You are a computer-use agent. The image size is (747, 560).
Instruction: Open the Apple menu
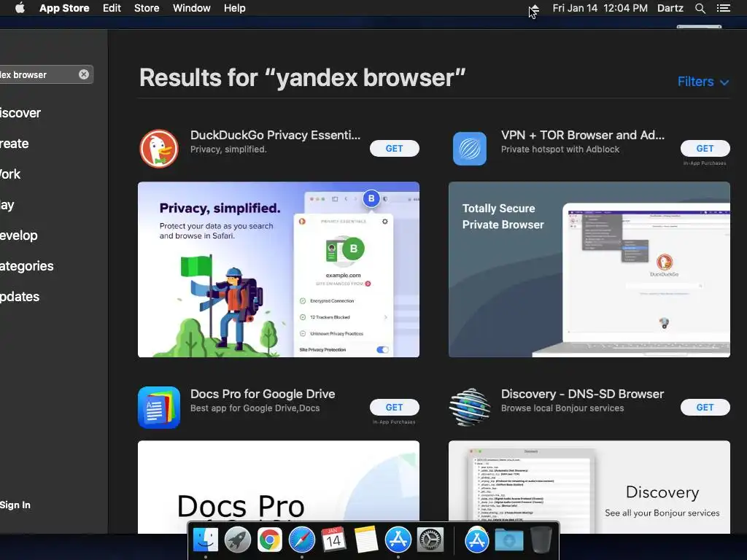pos(20,8)
